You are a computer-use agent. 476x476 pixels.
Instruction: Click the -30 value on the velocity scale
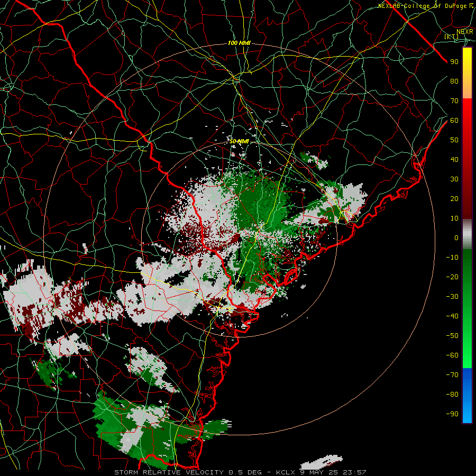(452, 296)
